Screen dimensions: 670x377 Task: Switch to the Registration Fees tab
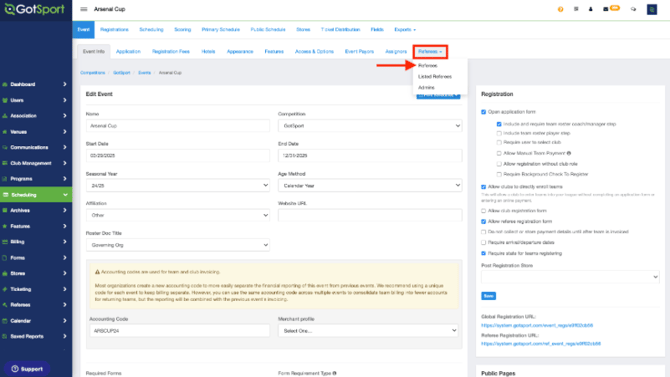click(170, 51)
